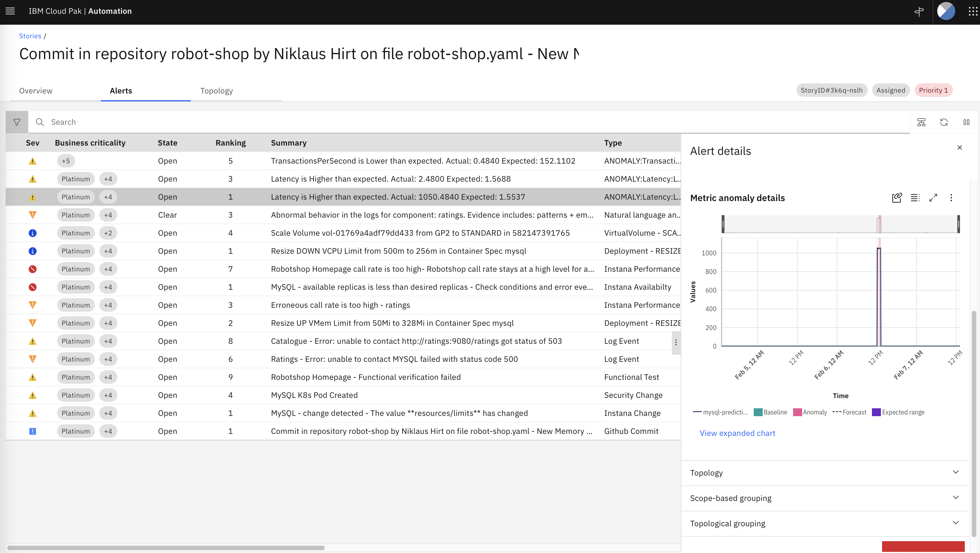Toggle Baseline series in chart legend
The height and width of the screenshot is (553, 980).
pos(770,412)
